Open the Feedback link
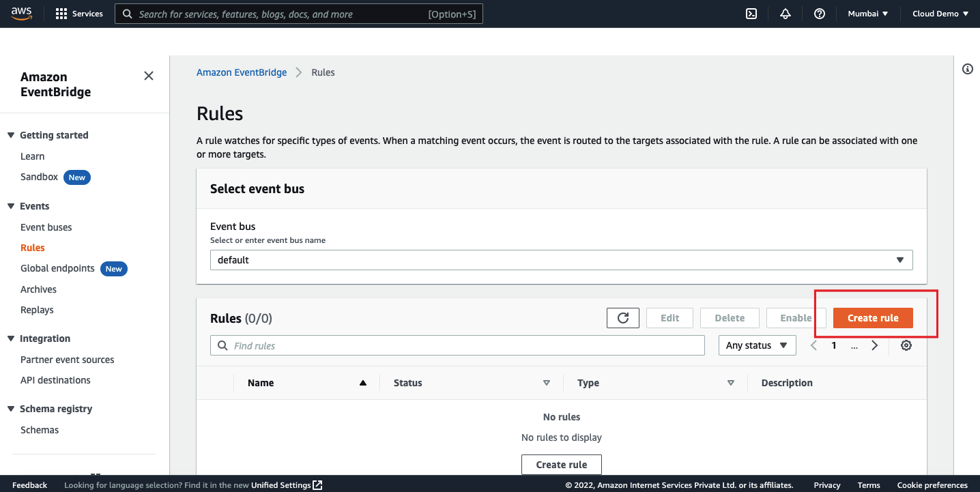Image resolution: width=980 pixels, height=492 pixels. [x=29, y=485]
